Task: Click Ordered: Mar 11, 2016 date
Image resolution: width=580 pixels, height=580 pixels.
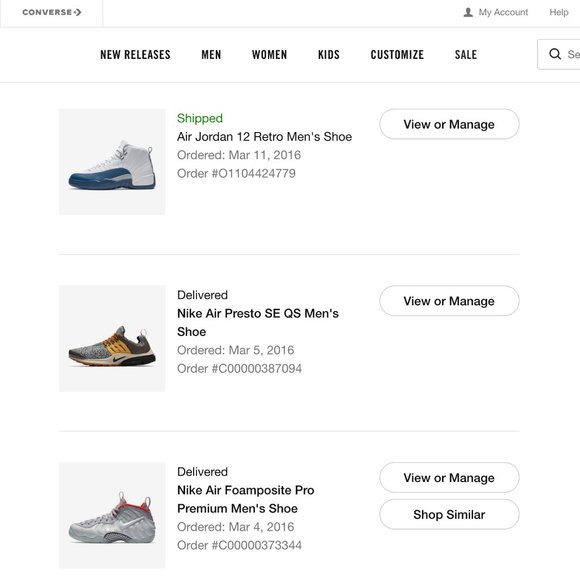Action: pyautogui.click(x=239, y=155)
